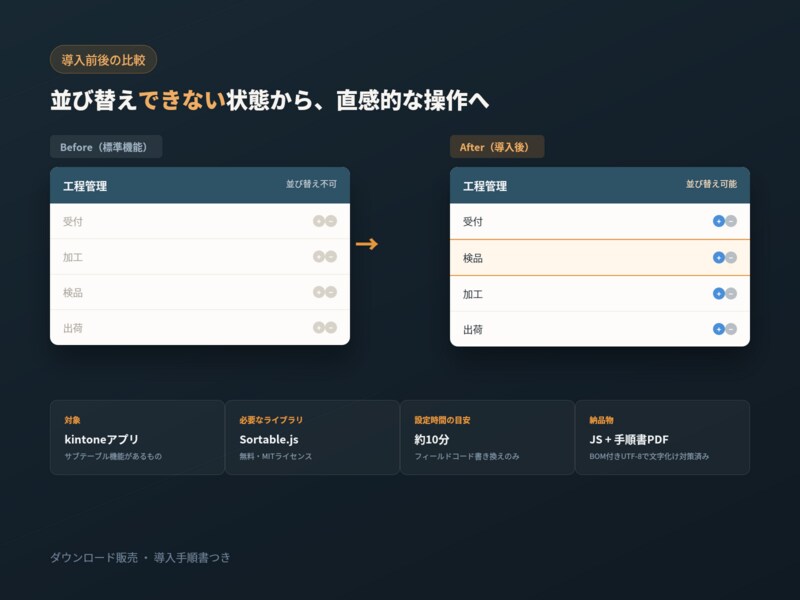Viewport: 800px width, 600px height.
Task: Select 受付 row text in Before table
Action: [73, 221]
